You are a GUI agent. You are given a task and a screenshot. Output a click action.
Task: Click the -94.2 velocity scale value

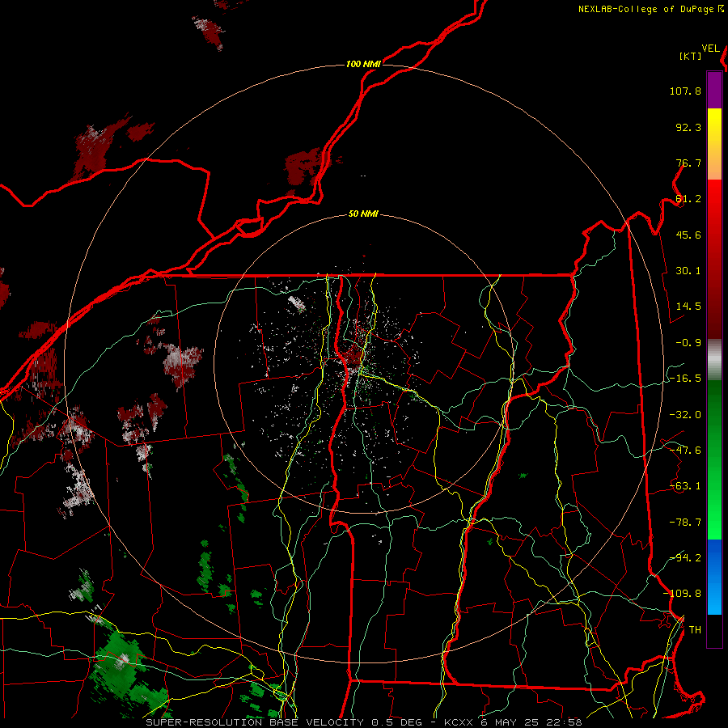[685, 557]
